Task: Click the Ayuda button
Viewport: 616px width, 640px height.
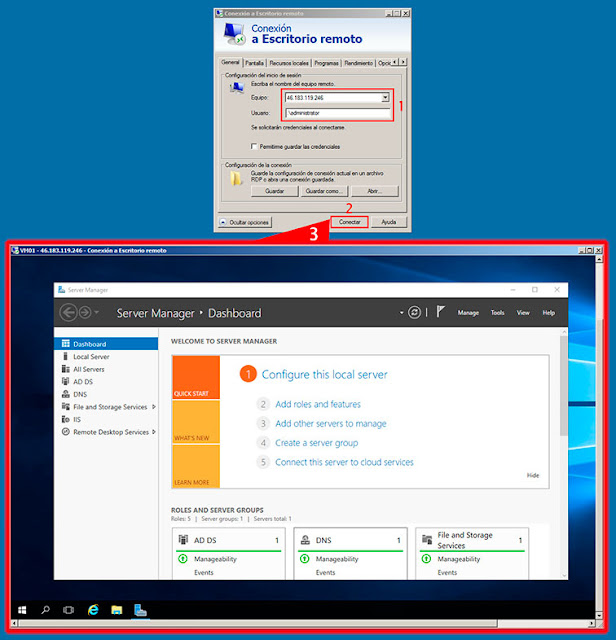Action: (x=389, y=222)
